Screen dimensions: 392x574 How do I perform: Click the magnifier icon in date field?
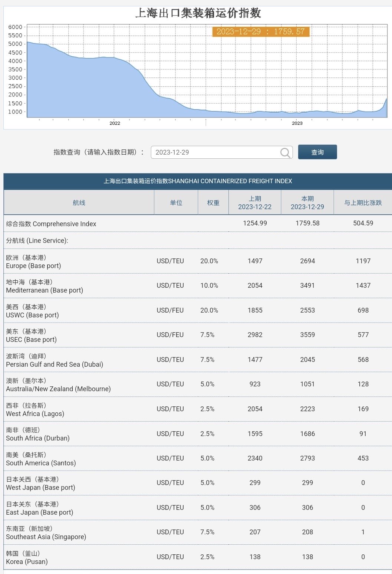pyautogui.click(x=285, y=153)
